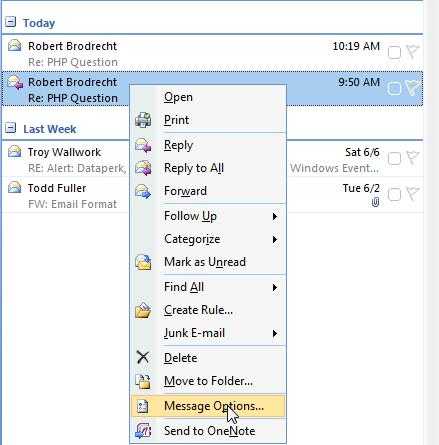Expand the Follow Up submenu arrow
The image size is (439, 445).
click(275, 216)
